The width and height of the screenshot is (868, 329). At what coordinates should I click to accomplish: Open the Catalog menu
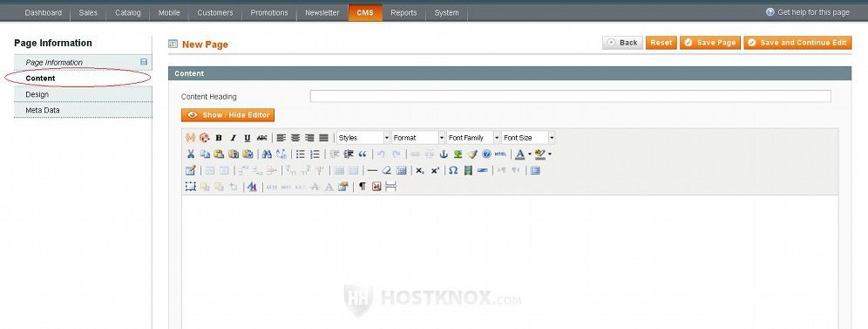(128, 13)
